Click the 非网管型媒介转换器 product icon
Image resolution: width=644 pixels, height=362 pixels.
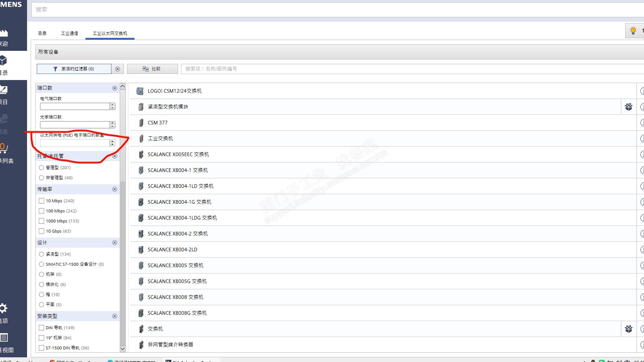(x=141, y=345)
